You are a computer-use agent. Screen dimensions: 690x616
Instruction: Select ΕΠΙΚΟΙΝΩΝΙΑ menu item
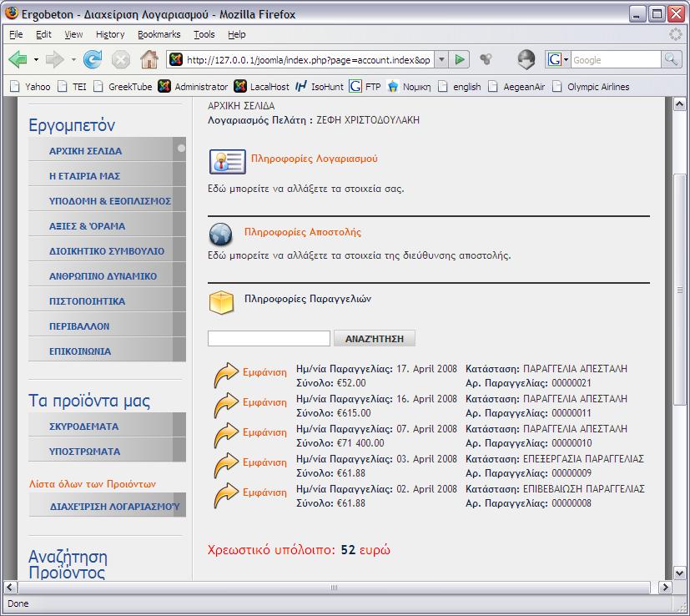tap(107, 351)
